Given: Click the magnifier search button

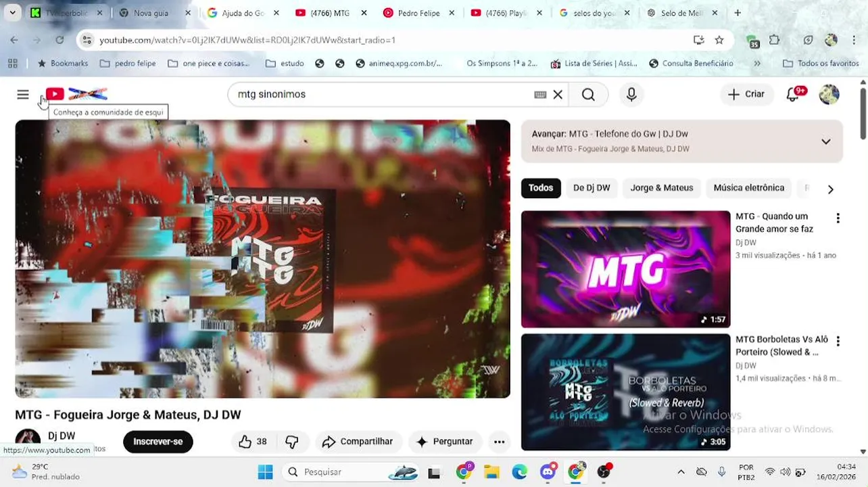Looking at the screenshot, I should coord(588,95).
